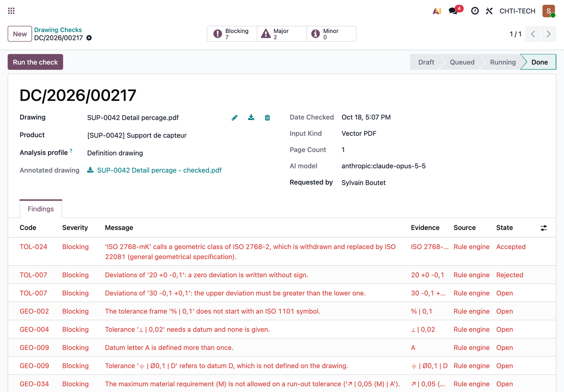Select the Rejected state cell
This screenshot has height=392, width=564.
510,275
